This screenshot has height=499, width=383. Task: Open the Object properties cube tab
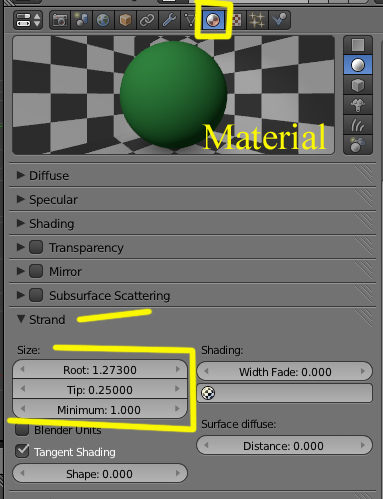click(125, 20)
